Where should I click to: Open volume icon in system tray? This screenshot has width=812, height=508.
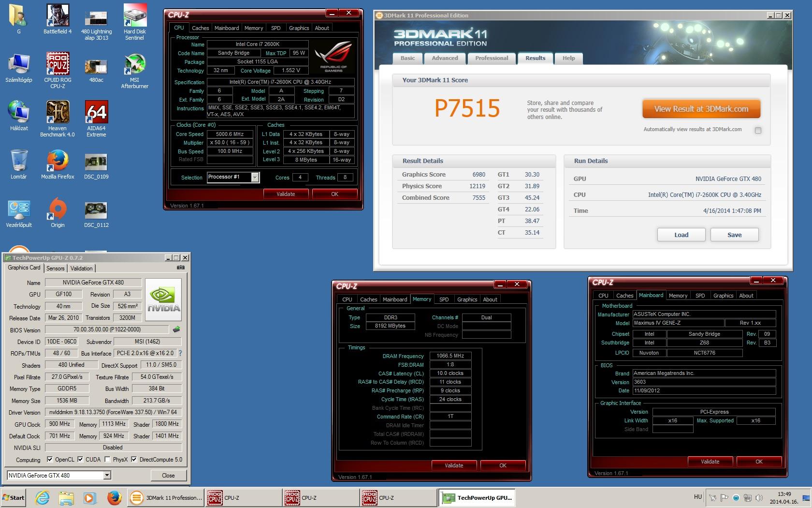tap(759, 497)
